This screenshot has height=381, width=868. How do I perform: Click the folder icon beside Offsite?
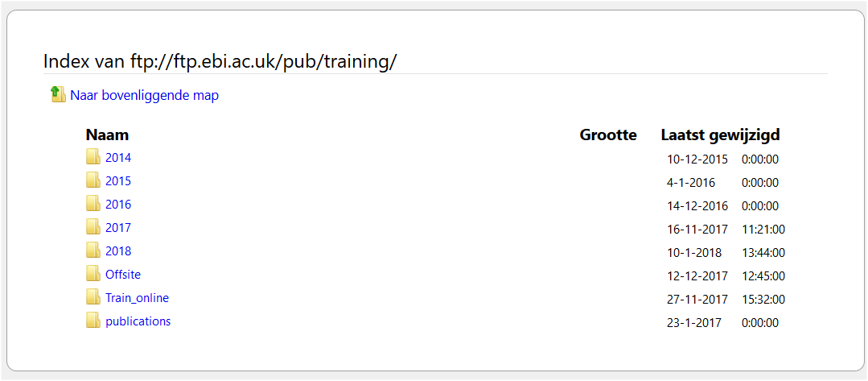(x=93, y=273)
